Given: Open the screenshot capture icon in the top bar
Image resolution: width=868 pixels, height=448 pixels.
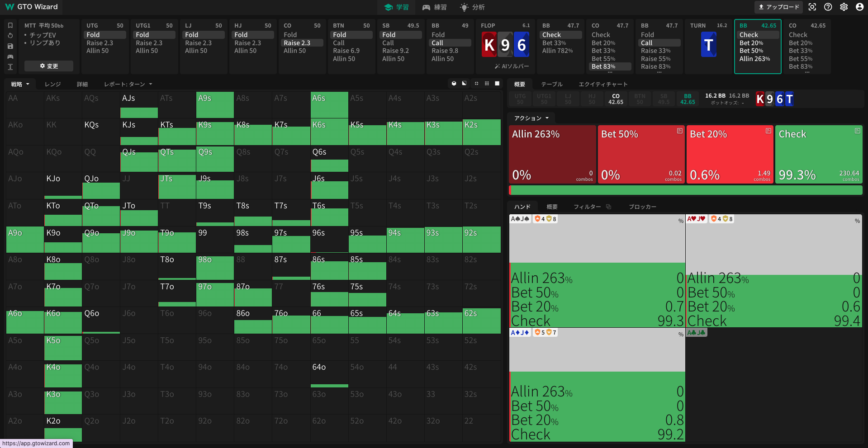Looking at the screenshot, I should (x=812, y=7).
